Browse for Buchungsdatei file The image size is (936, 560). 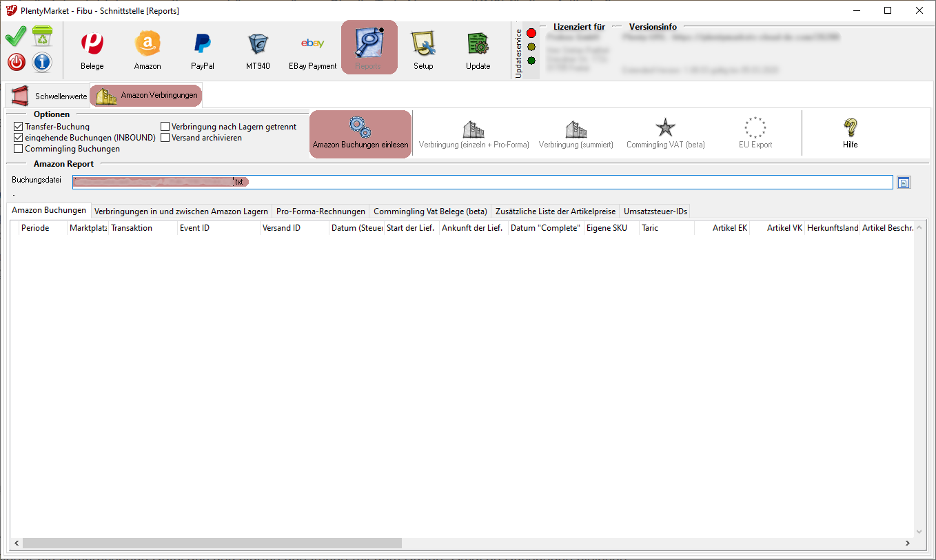[x=904, y=182]
